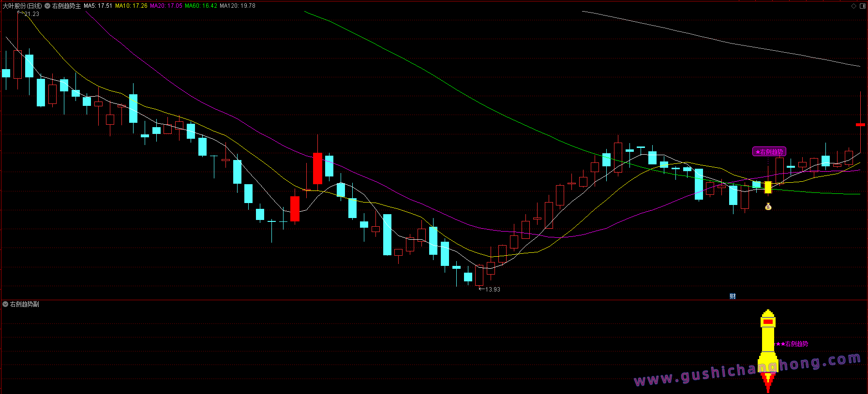Click the 21.23 high price label
The width and height of the screenshot is (868, 394).
click(x=32, y=14)
